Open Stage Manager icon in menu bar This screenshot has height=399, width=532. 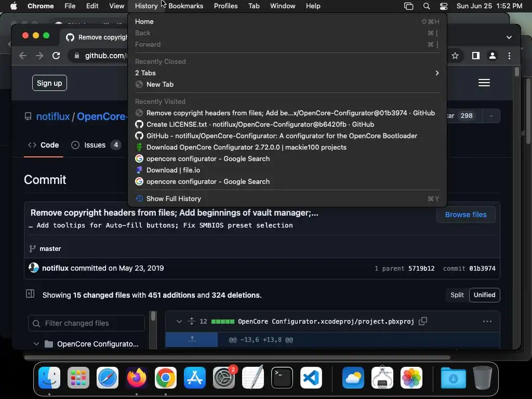point(408,6)
